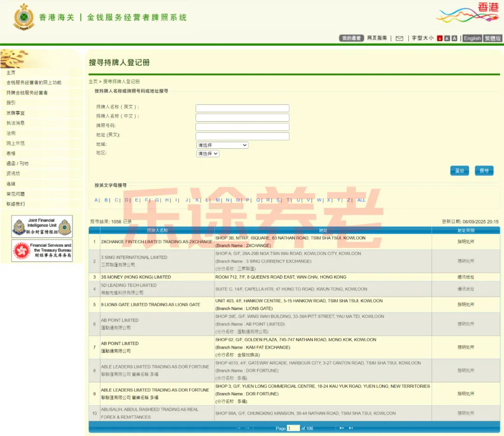Go to the last page arrow
Screen dimensions: 504x436
point(350,428)
